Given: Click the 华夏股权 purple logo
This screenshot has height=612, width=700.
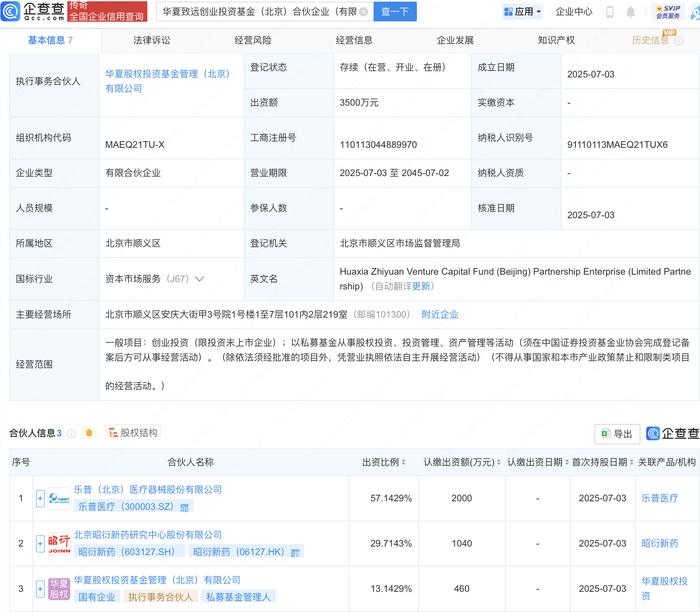Looking at the screenshot, I should (59, 589).
